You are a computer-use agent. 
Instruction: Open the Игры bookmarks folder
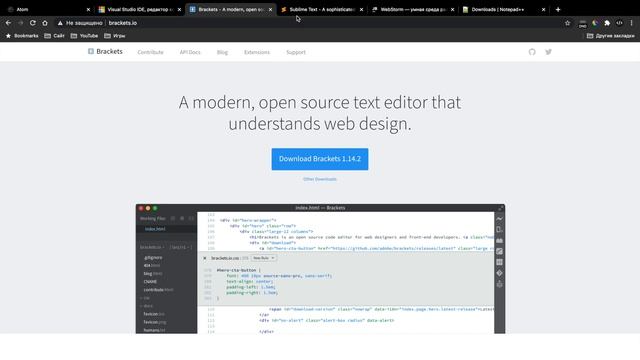115,36
